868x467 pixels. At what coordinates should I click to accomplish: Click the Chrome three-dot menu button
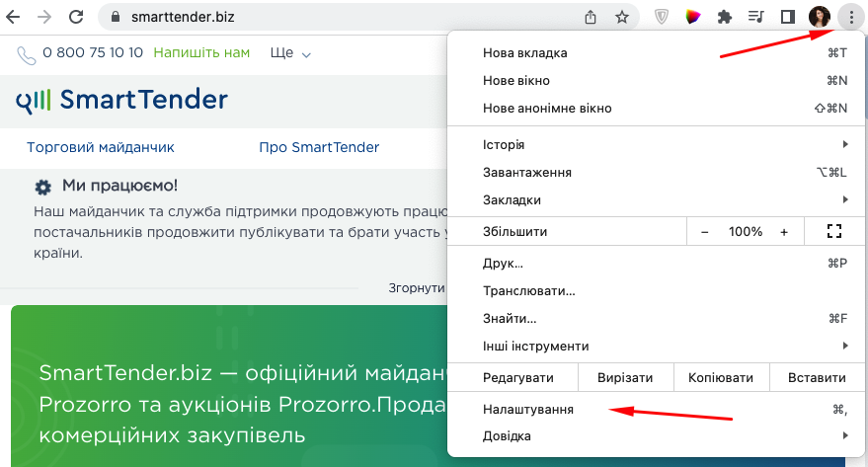pos(849,17)
